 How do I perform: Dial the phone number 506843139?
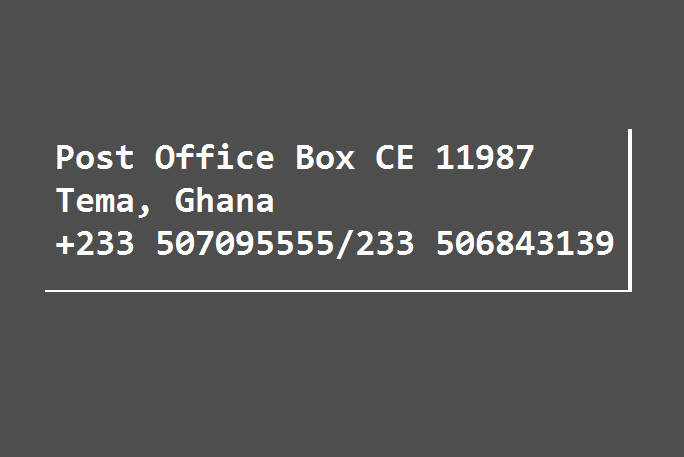pos(524,244)
